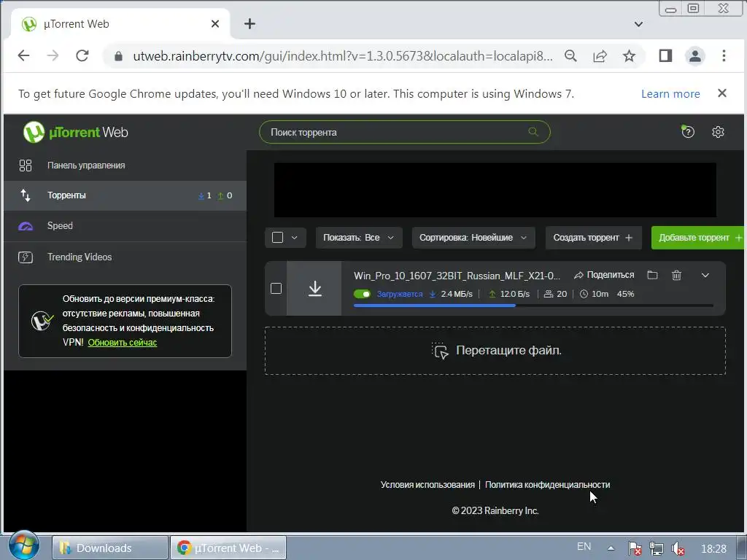The width and height of the screenshot is (747, 560).
Task: Open the select-all dropdown arrow
Action: (x=295, y=237)
